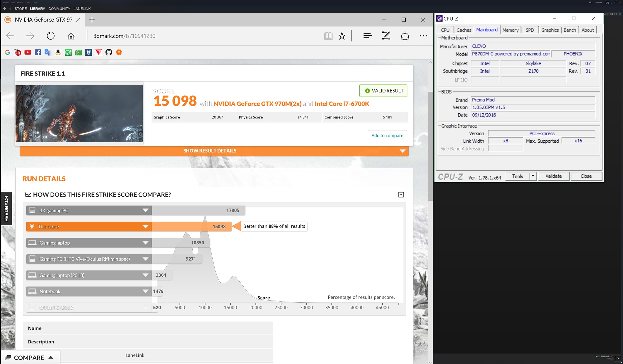Screen dimensions: 623x364
Task: Open the YouTube bookmark icon
Action: click(x=28, y=52)
